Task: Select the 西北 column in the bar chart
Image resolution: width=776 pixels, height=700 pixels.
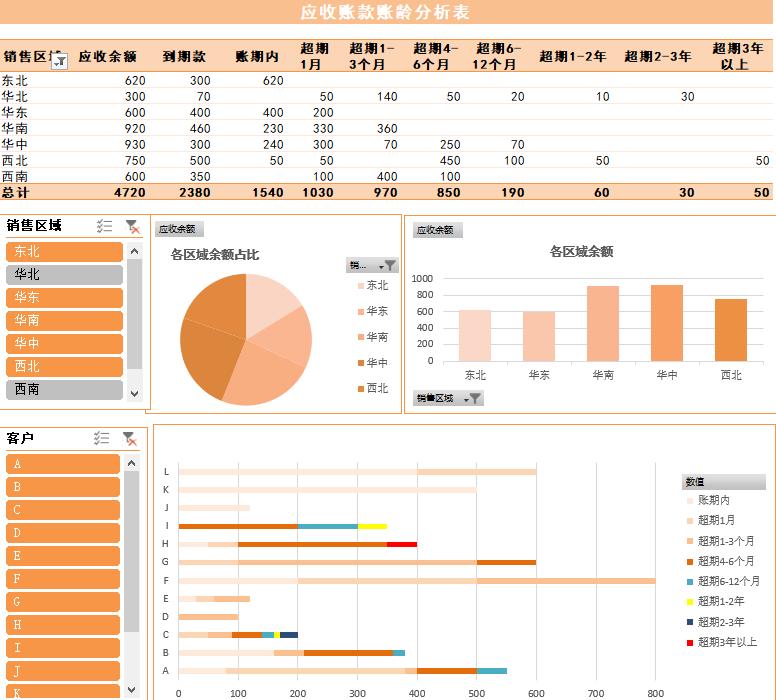Action: [730, 330]
